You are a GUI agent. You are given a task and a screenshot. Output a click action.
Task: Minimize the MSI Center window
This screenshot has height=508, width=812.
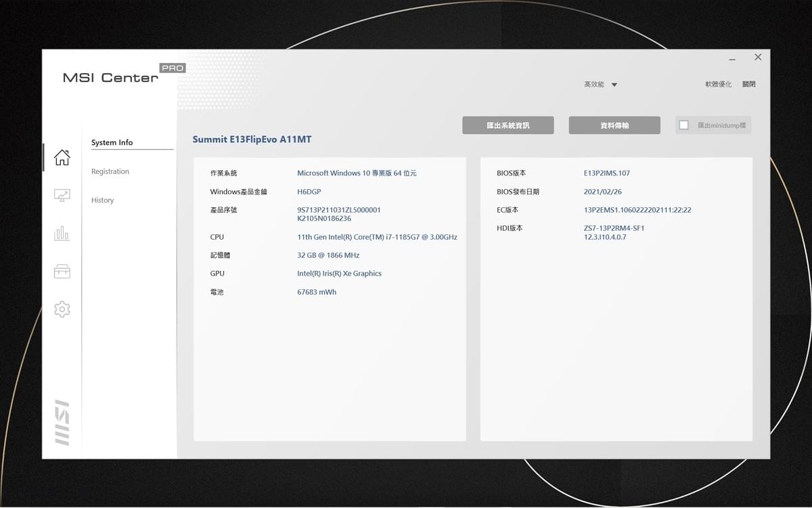[x=732, y=59]
